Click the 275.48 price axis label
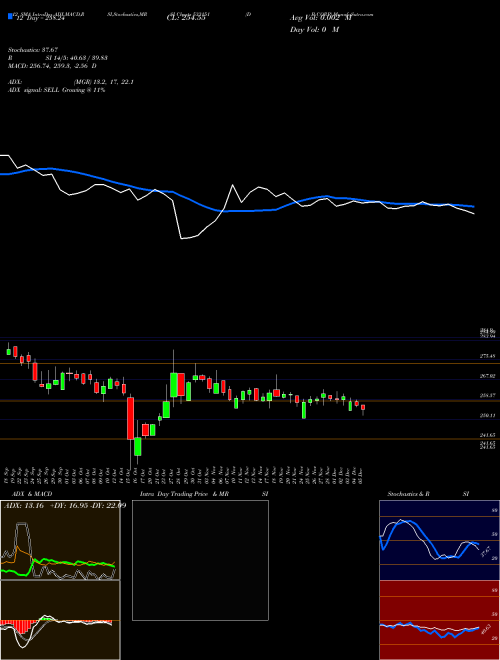500x660 pixels. [x=487, y=356]
